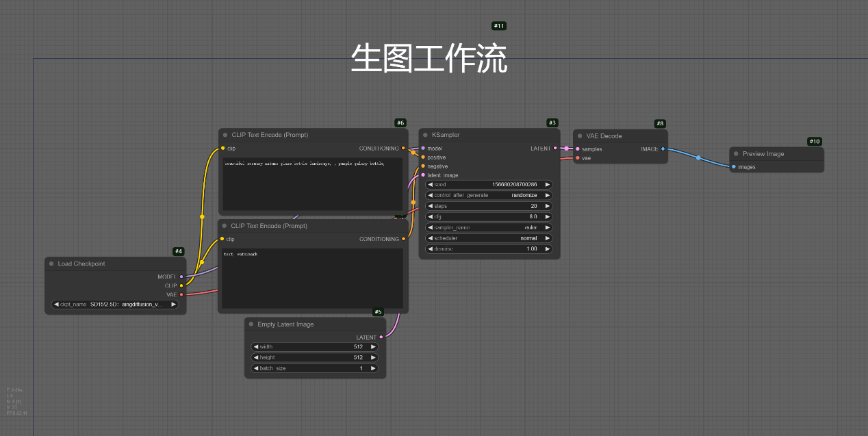Increase steps value with right arrow
Image resolution: width=868 pixels, height=436 pixels.
click(x=547, y=206)
